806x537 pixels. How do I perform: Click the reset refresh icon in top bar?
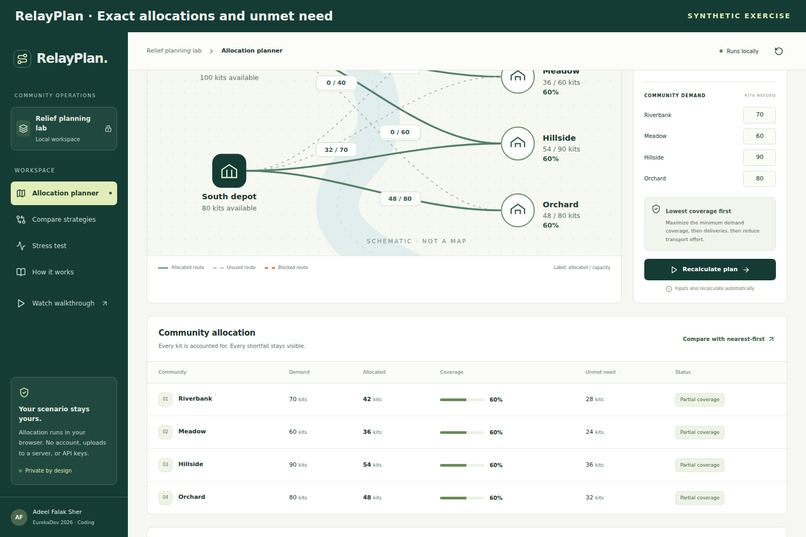(x=778, y=51)
